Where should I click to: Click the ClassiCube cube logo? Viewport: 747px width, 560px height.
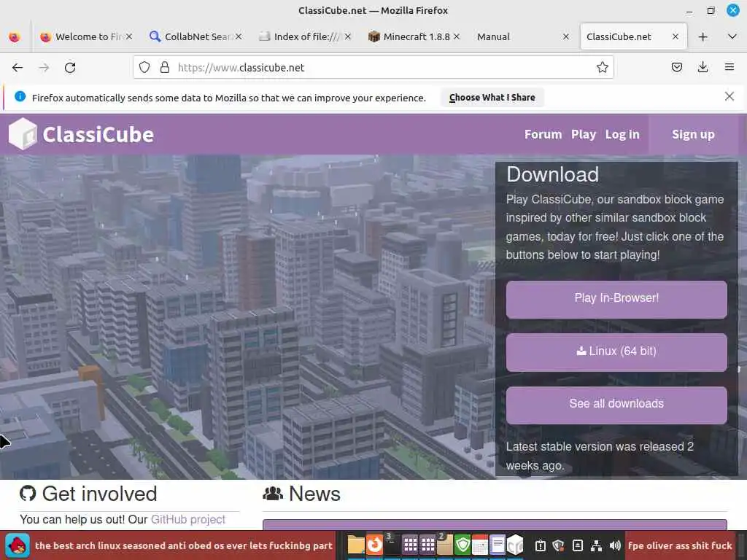23,134
